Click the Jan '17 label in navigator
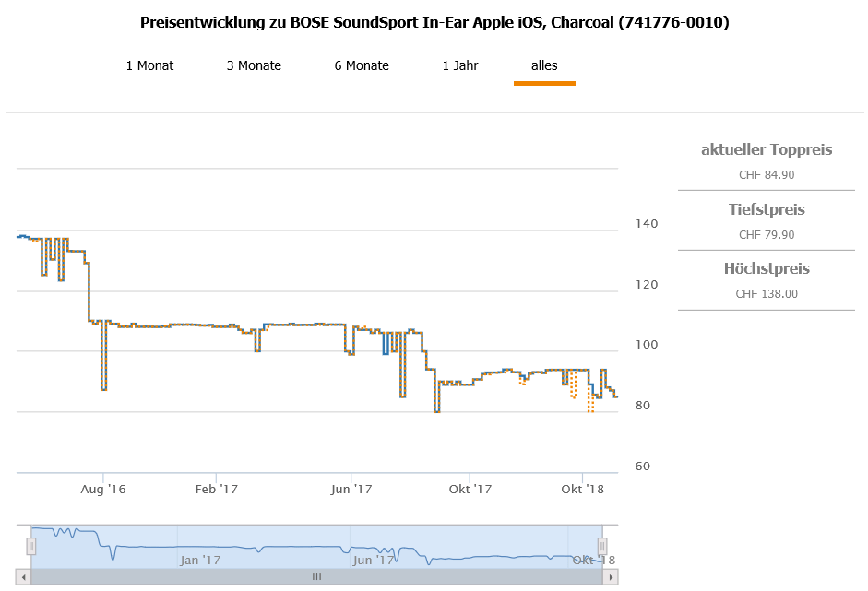Screen dimensions: 868x591 200,560
